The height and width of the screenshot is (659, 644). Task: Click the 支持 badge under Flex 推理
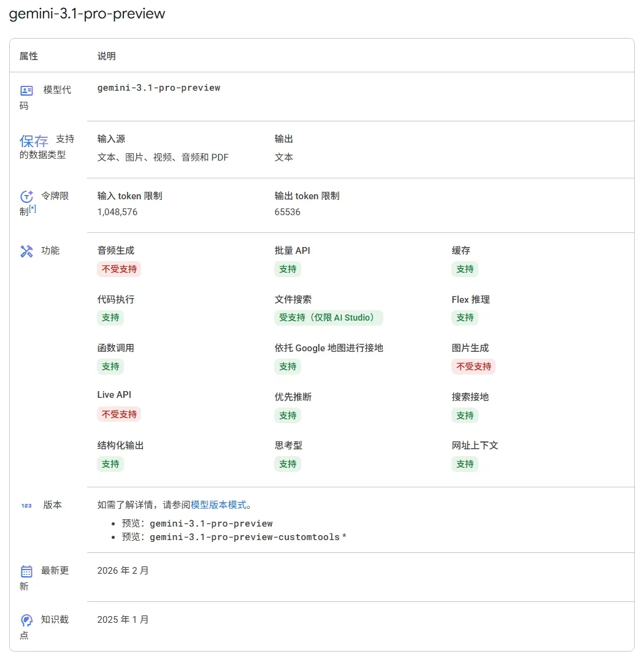pos(465,318)
